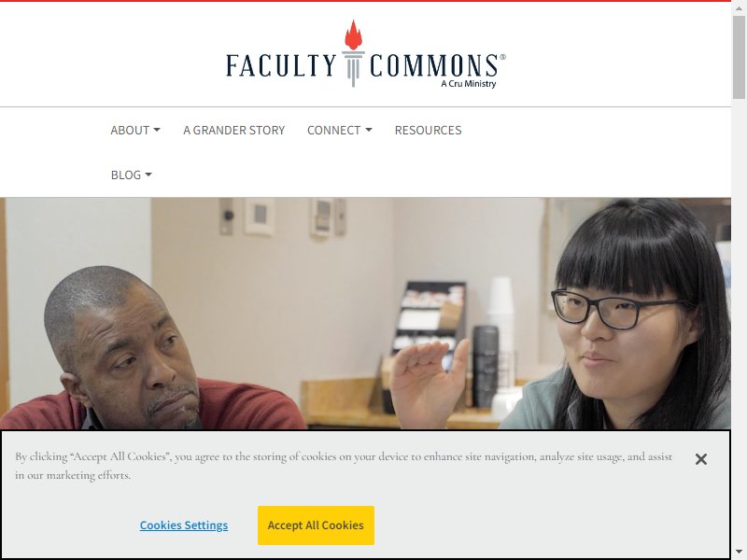
Task: Accept All Cookies using the yellow button
Action: tap(316, 525)
